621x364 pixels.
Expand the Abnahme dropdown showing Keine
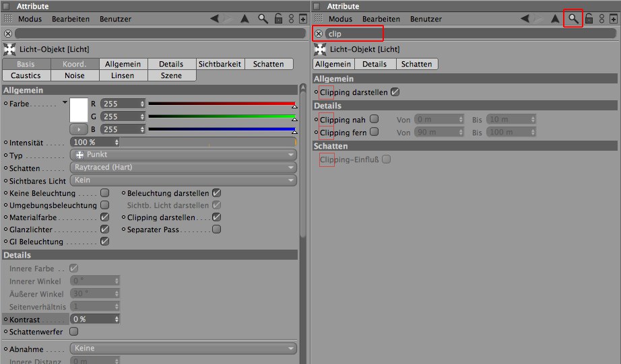[183, 349]
